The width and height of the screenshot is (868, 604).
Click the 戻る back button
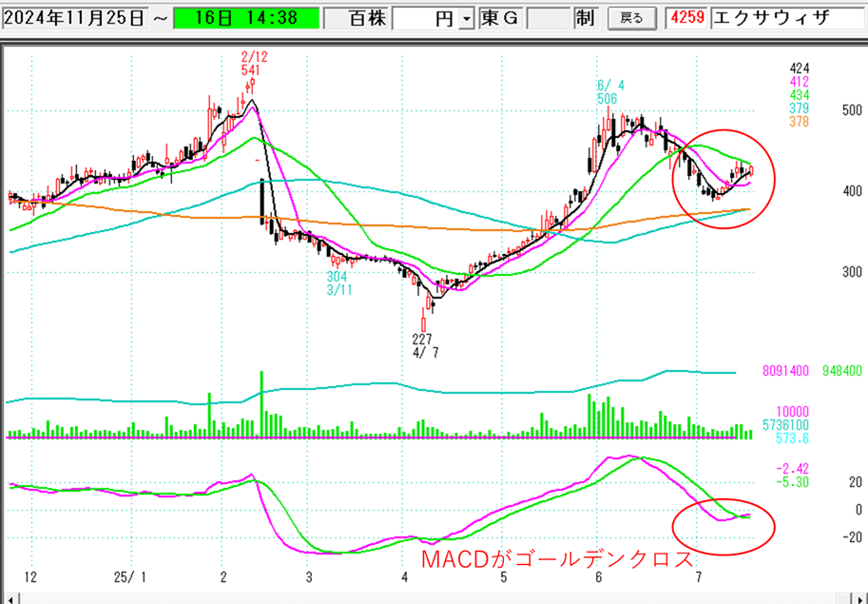[631, 18]
